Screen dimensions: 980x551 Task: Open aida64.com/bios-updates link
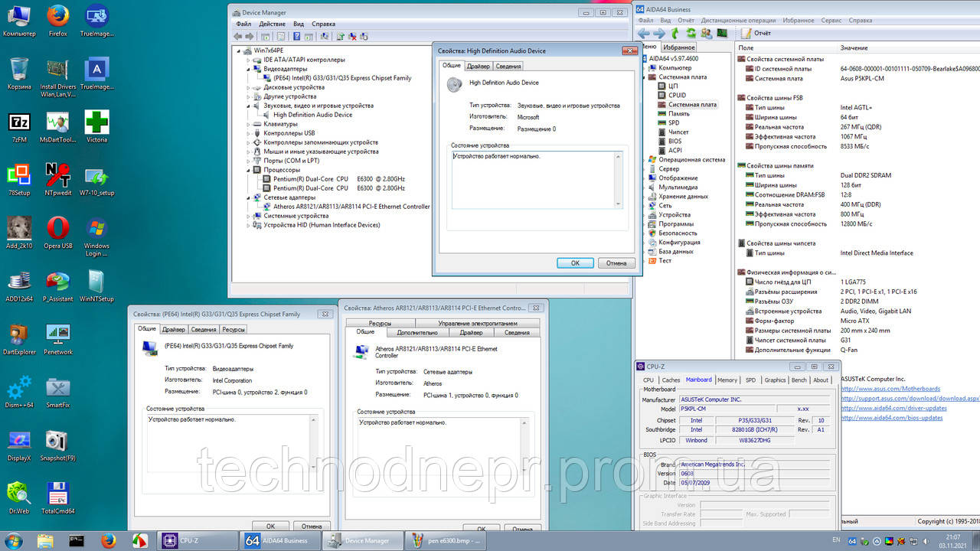(x=892, y=418)
